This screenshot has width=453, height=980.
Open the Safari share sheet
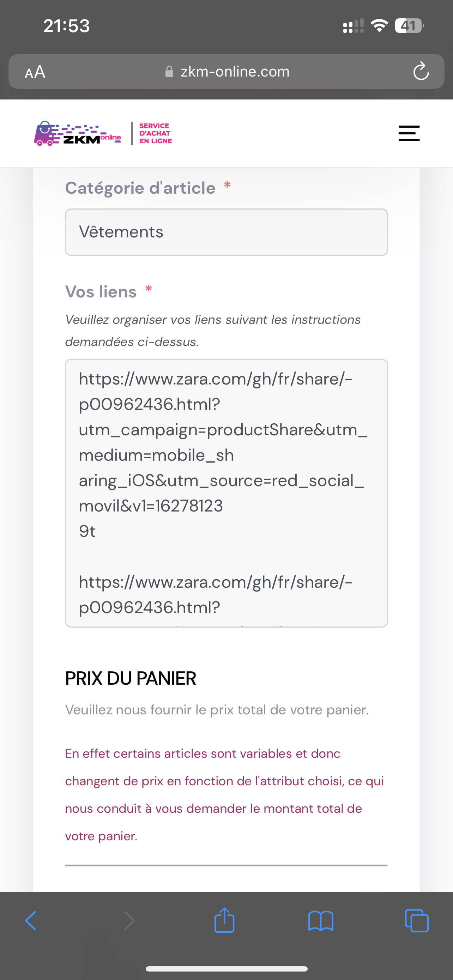coord(224,920)
